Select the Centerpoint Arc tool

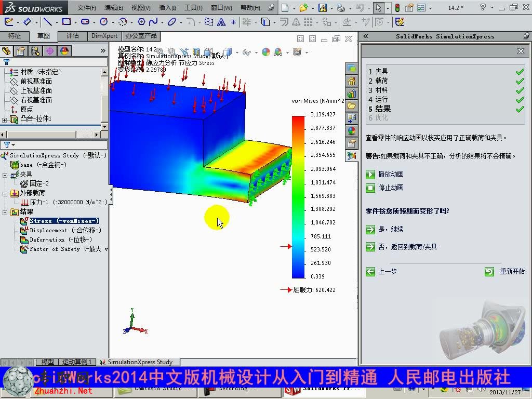[123, 22]
